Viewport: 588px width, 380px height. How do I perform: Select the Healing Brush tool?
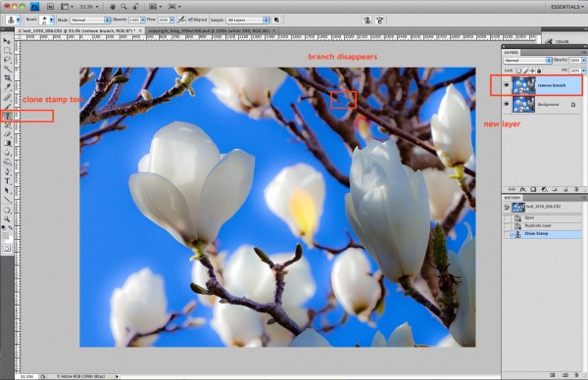pyautogui.click(x=7, y=97)
